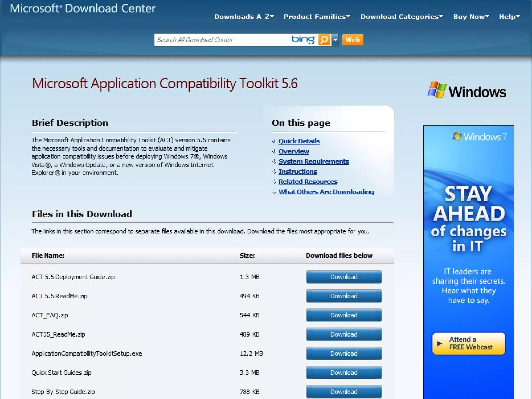Download the ACT_FAQ.zip file
Viewport: 532px width, 399px height.
pos(344,315)
